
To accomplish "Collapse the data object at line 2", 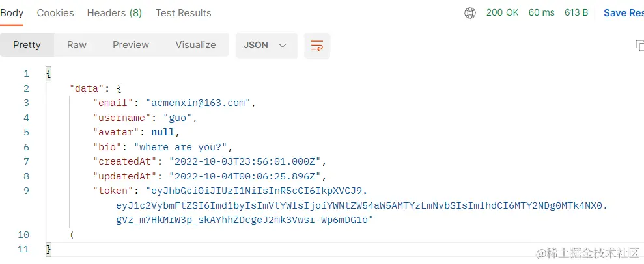I will [119, 88].
